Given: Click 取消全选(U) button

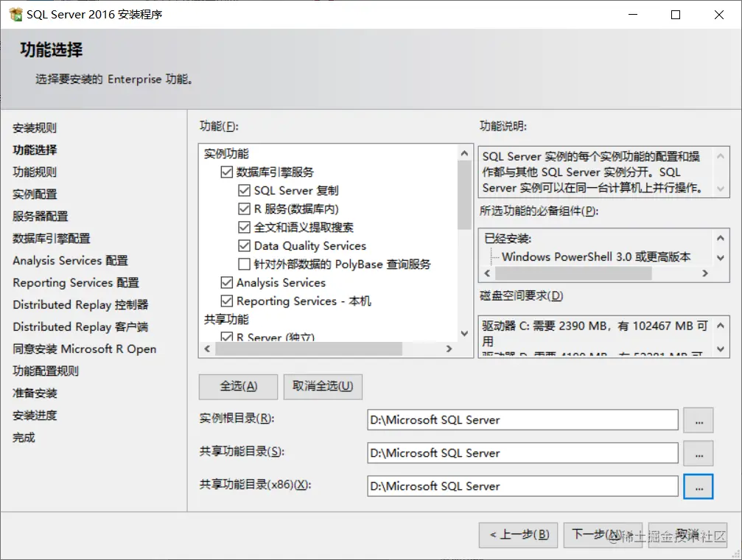Looking at the screenshot, I should (x=323, y=387).
